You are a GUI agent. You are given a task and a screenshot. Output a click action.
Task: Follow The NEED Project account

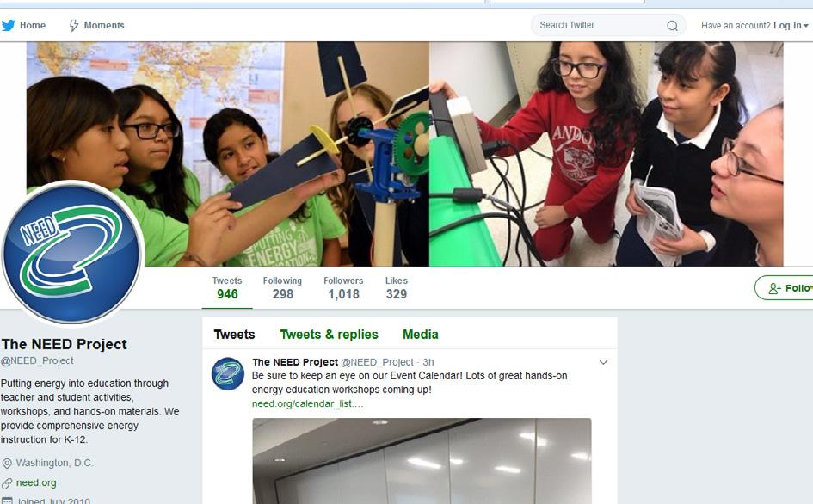784,288
